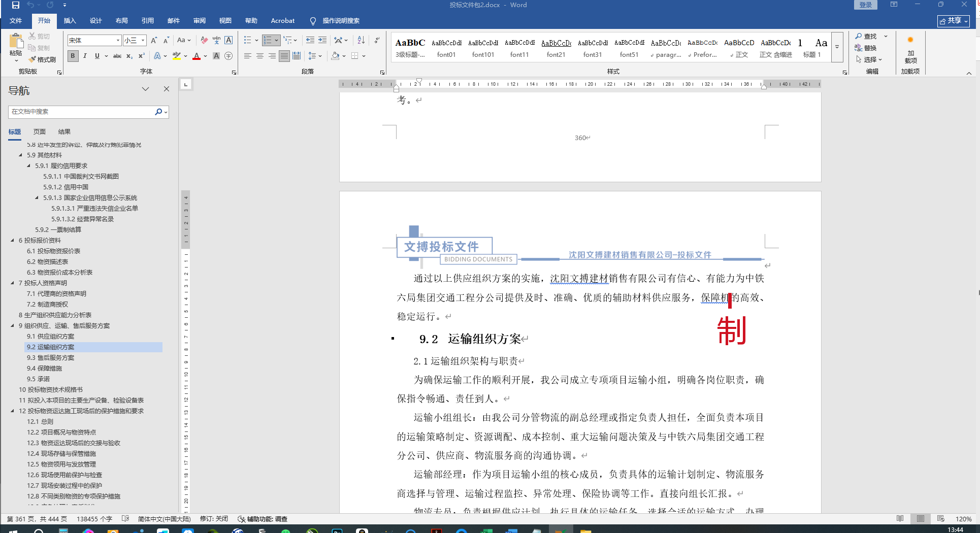Viewport: 980px width, 533px height.
Task: Switch to the 页面 tab in navigation pane
Action: click(x=40, y=131)
